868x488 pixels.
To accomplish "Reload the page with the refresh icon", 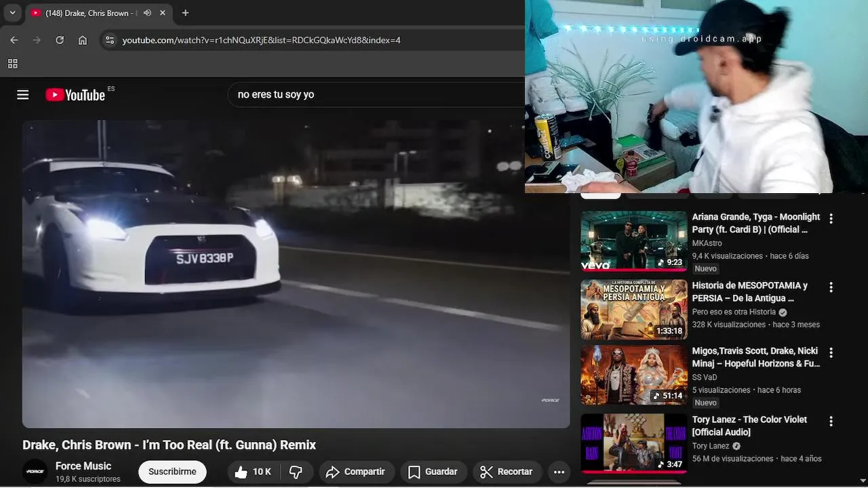I will tap(60, 40).
